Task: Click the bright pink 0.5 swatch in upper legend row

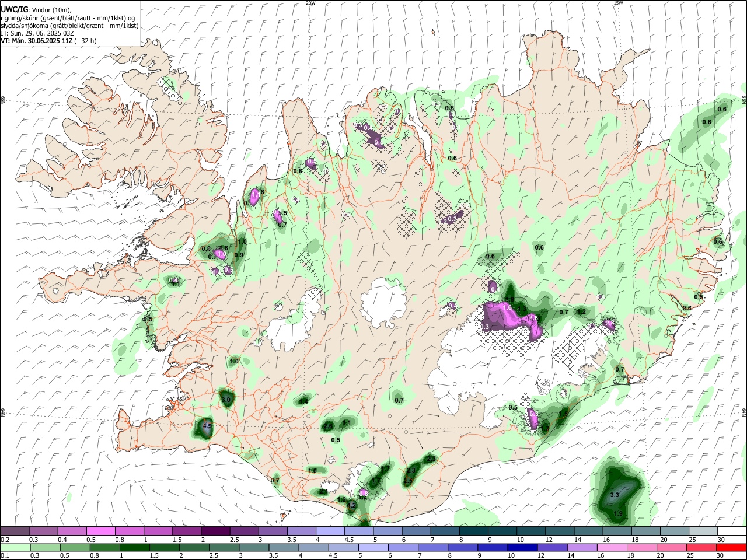Action: [x=100, y=531]
